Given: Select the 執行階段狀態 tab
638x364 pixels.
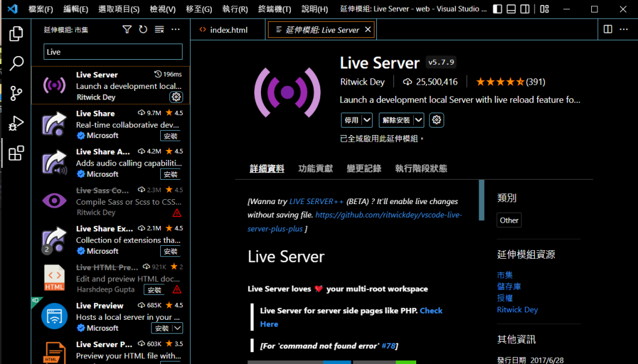Looking at the screenshot, I should (421, 168).
